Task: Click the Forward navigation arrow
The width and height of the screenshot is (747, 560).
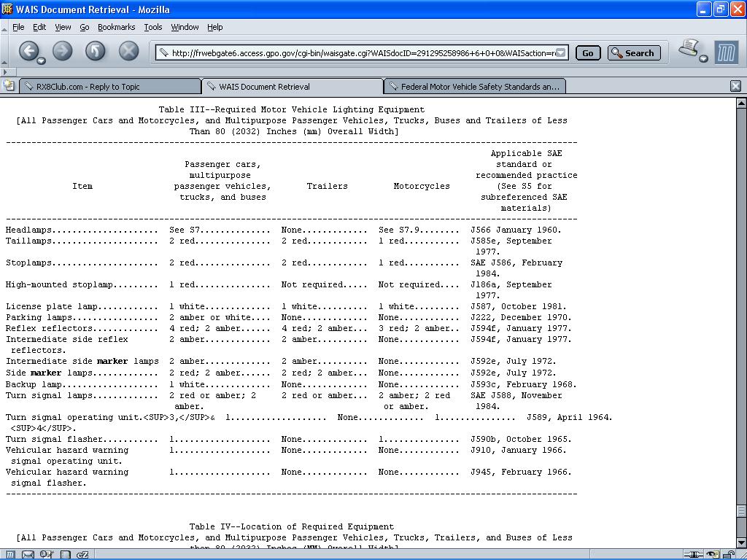Action: [x=63, y=51]
